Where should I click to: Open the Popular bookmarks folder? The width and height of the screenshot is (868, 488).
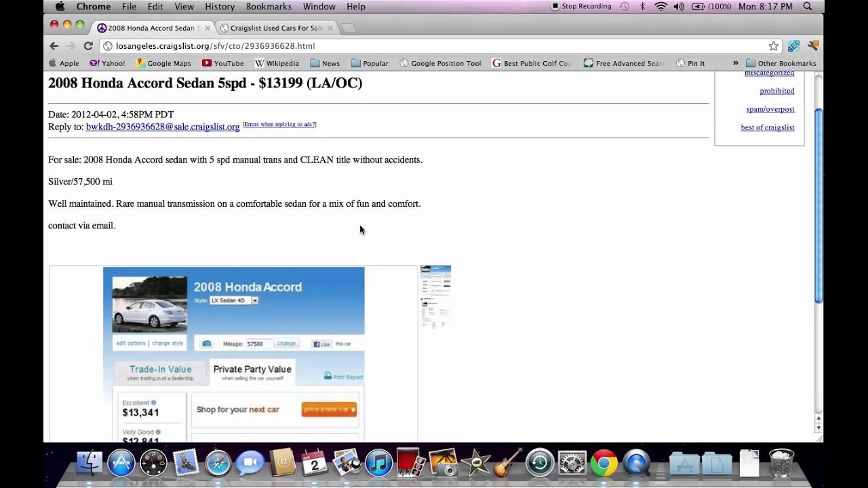[370, 63]
